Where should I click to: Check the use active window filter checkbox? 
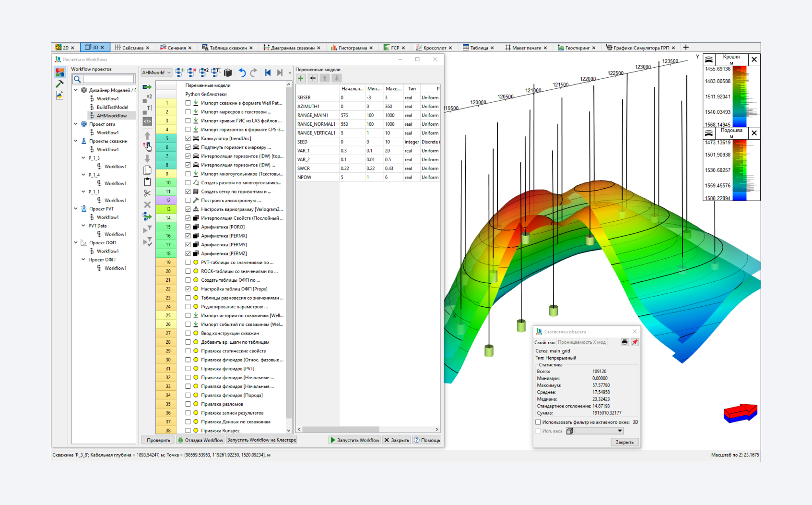[x=538, y=422]
